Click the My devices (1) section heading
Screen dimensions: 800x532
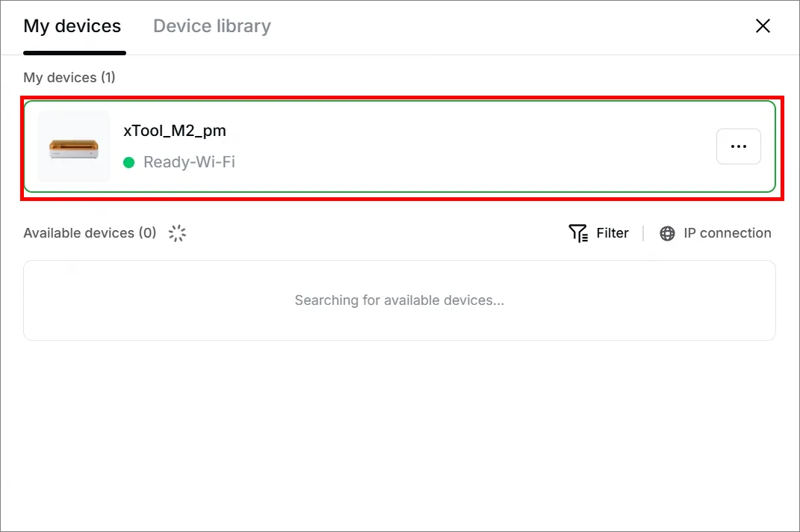click(x=69, y=78)
